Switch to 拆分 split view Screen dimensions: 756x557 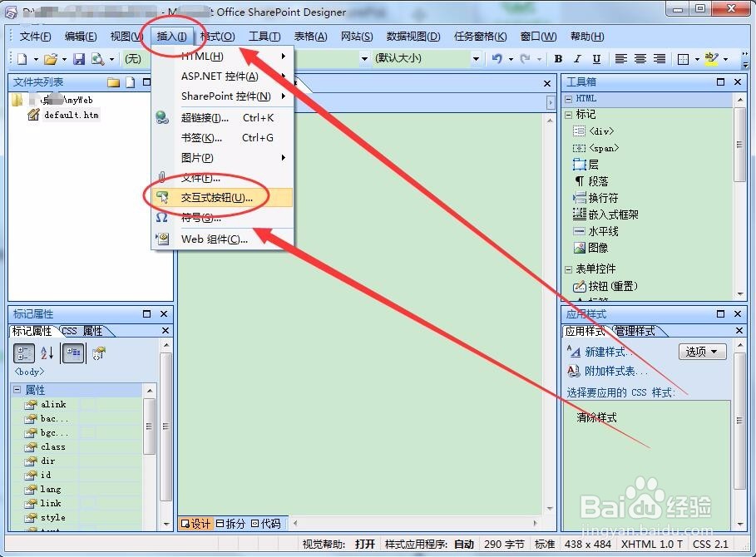coord(231,524)
